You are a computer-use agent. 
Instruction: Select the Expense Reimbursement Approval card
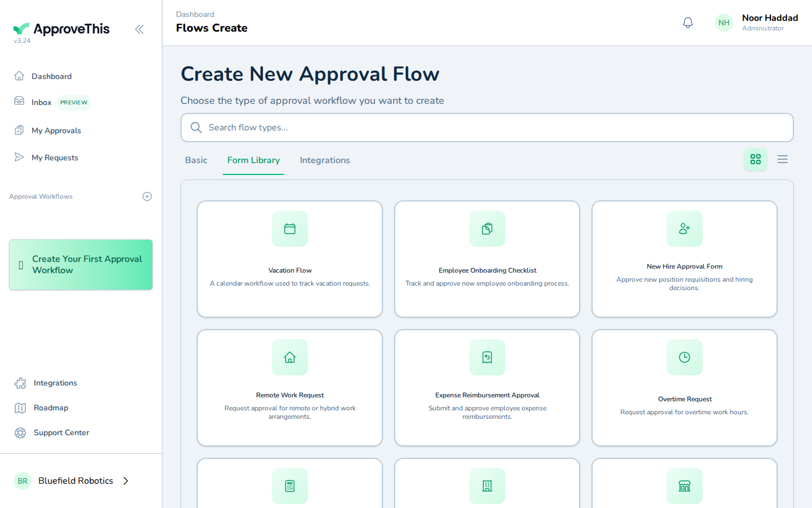click(x=487, y=388)
